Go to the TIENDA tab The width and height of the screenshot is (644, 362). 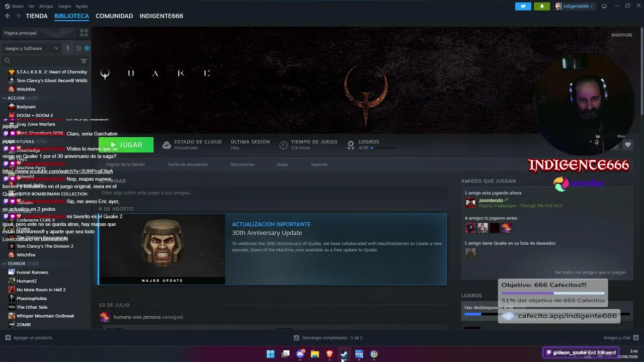coord(37,16)
